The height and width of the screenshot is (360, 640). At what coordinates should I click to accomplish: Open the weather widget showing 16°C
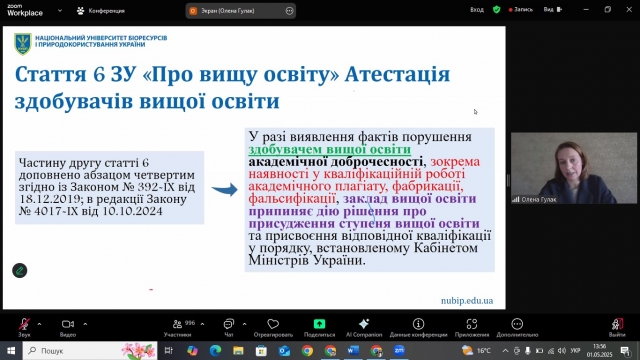(x=476, y=351)
